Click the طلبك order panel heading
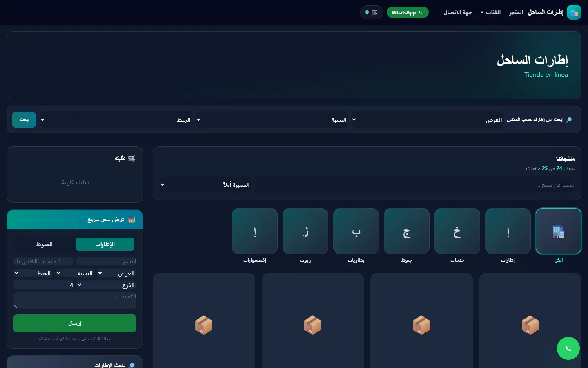Screen dimensions: 588x368 click(125, 158)
